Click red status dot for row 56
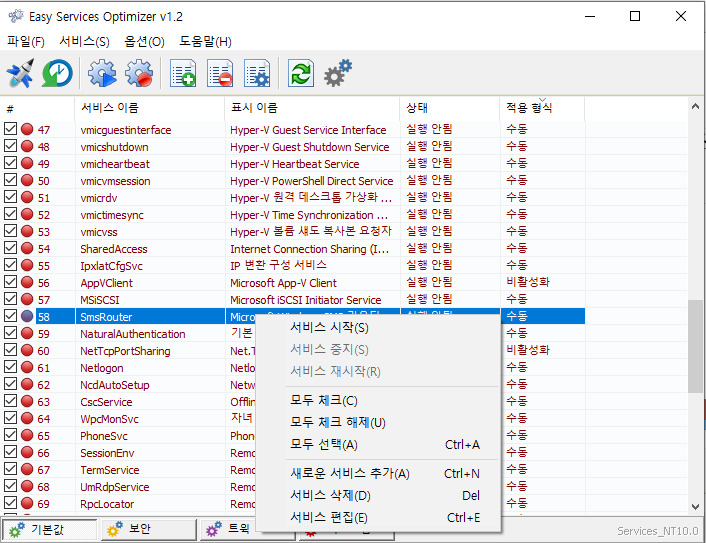Image resolution: width=706 pixels, height=543 pixels. point(27,282)
